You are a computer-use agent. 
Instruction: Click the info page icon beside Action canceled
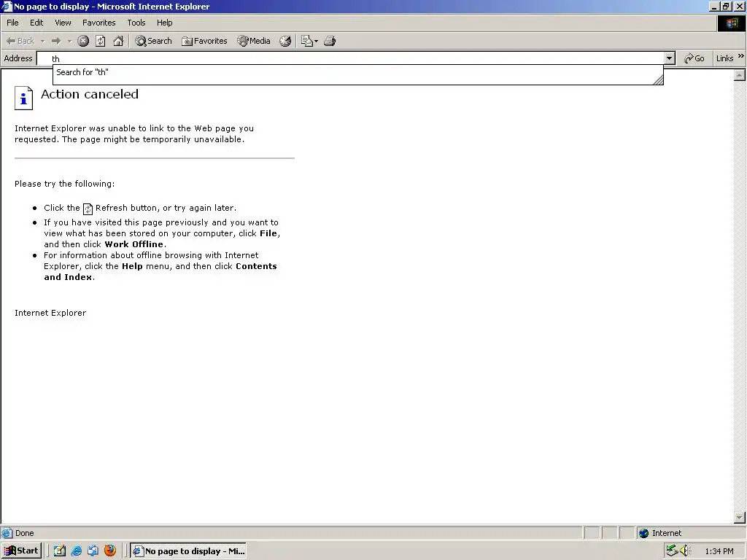click(x=23, y=98)
